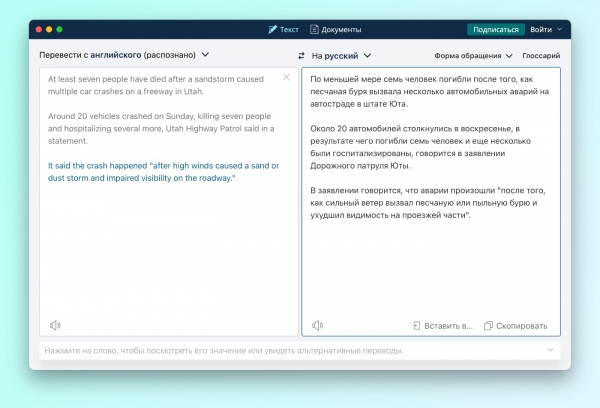
Task: Swap source and target languages icon
Action: tap(301, 56)
